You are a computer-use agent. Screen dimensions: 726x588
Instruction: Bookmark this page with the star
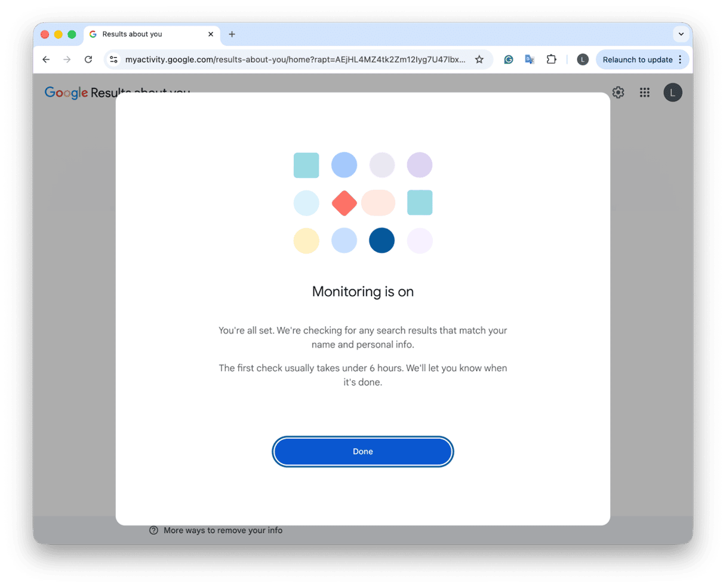tap(479, 59)
